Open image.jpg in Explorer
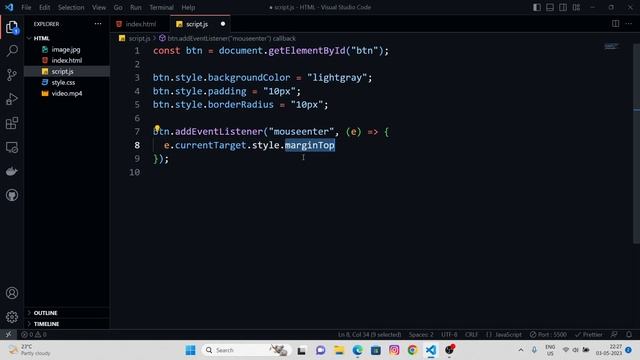The width and height of the screenshot is (640, 360). (x=66, y=49)
